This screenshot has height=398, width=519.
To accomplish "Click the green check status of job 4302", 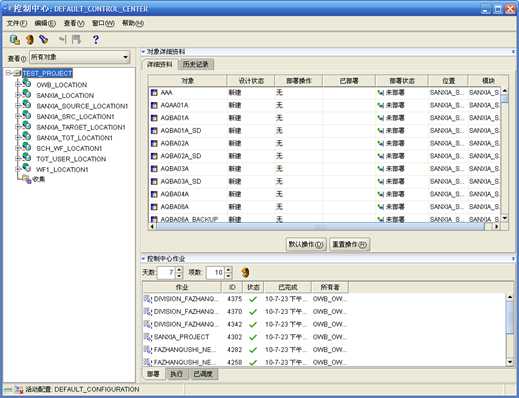I will [x=253, y=337].
